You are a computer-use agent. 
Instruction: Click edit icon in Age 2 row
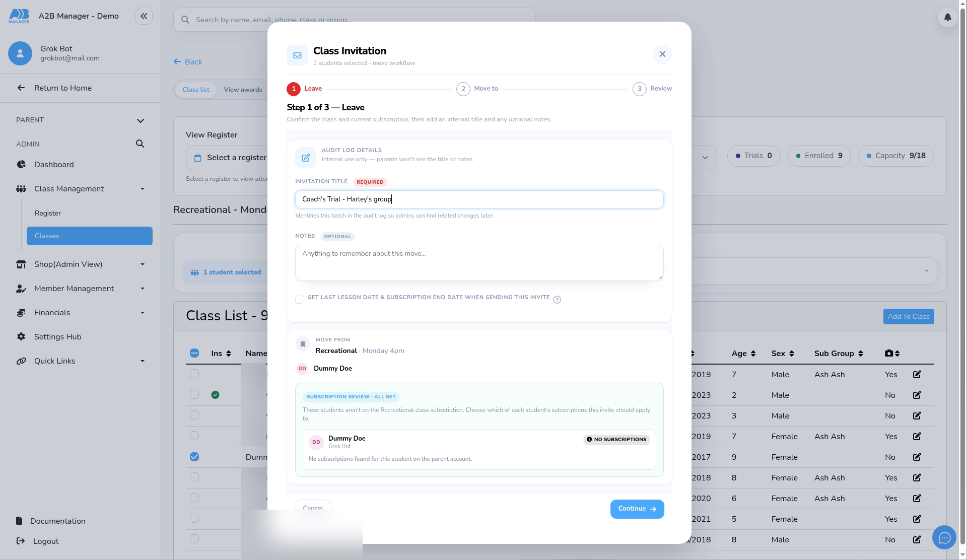click(917, 395)
